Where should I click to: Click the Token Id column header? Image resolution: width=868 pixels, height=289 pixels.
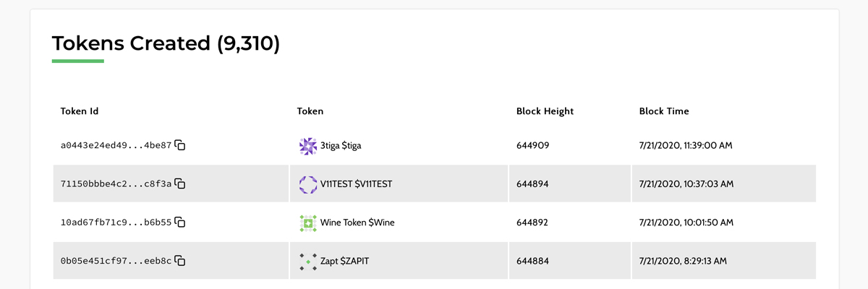(x=80, y=111)
